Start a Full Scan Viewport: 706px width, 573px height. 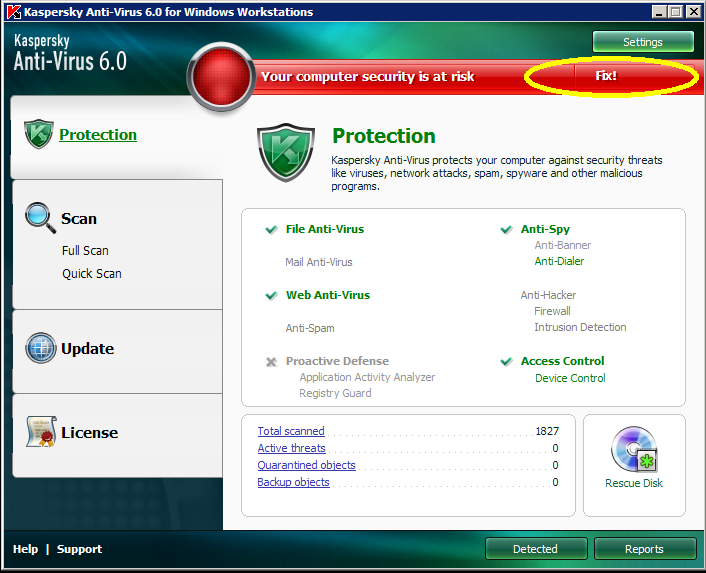coord(85,250)
